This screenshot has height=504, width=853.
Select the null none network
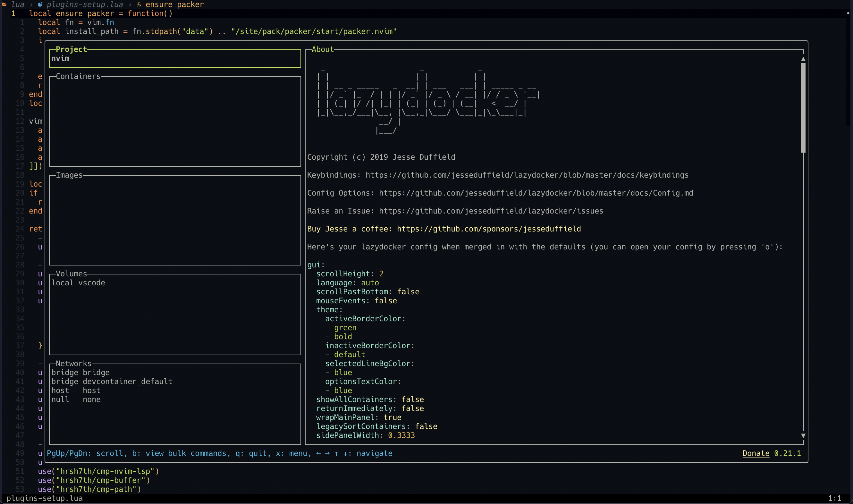(x=76, y=399)
